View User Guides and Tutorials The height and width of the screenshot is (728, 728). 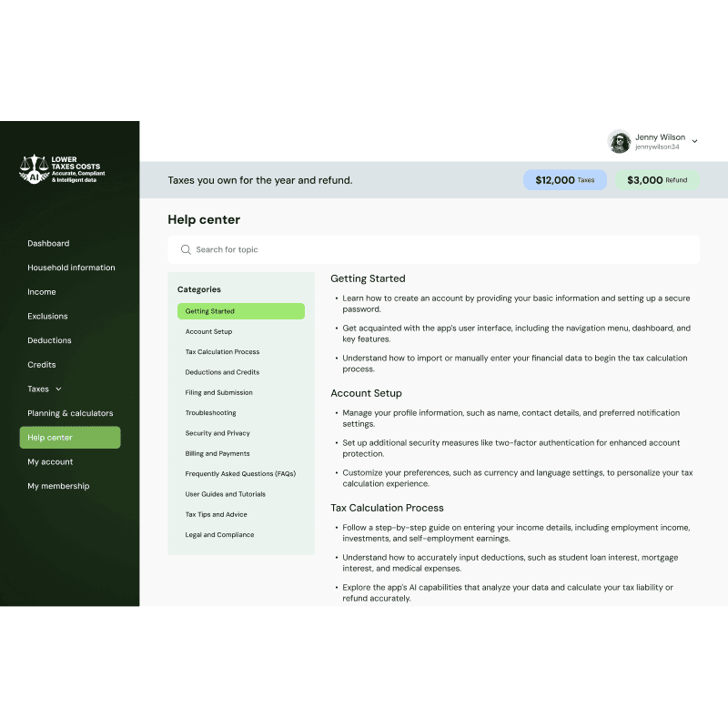(x=225, y=494)
